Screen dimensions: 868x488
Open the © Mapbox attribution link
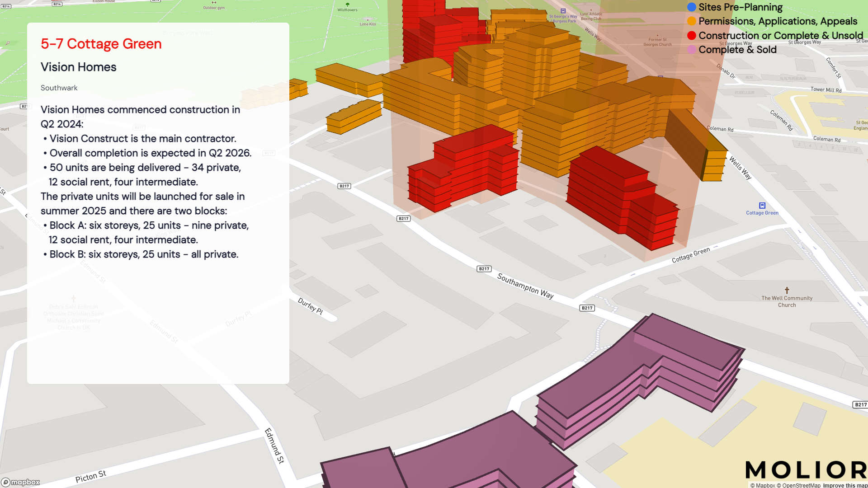[763, 485]
